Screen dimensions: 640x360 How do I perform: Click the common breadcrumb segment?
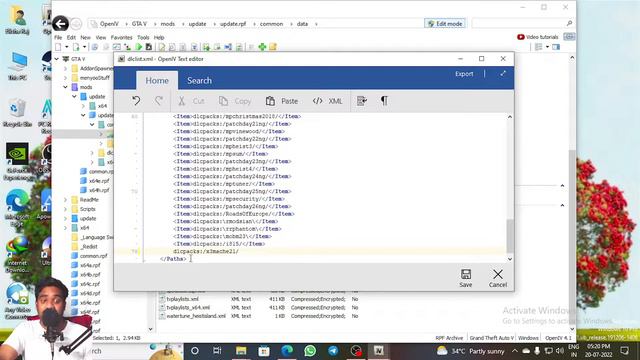pyautogui.click(x=271, y=24)
